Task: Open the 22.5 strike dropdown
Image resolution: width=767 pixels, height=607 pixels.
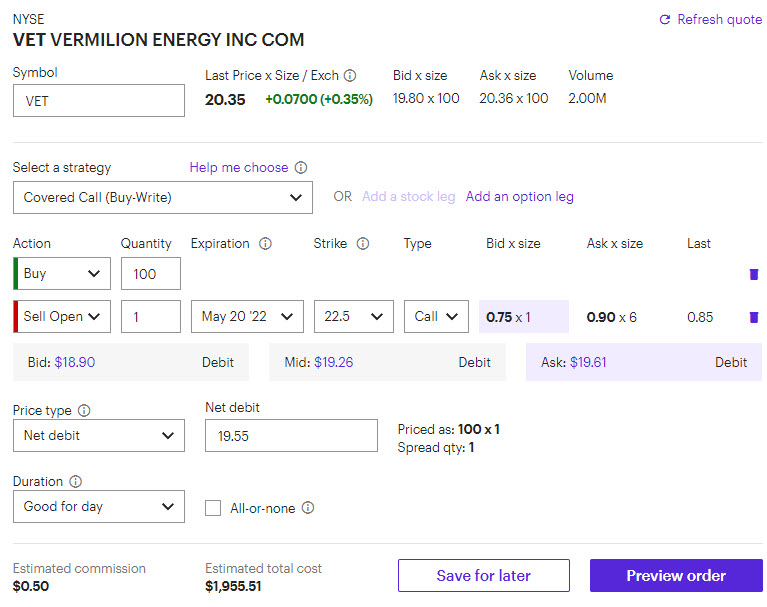Action: (354, 316)
